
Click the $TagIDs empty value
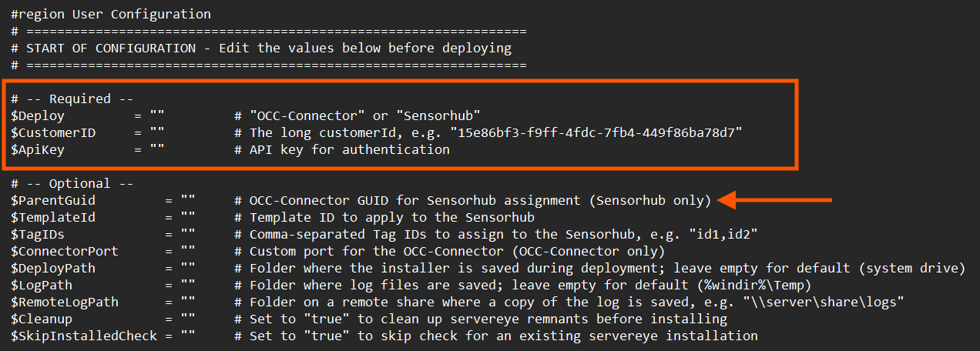point(188,234)
